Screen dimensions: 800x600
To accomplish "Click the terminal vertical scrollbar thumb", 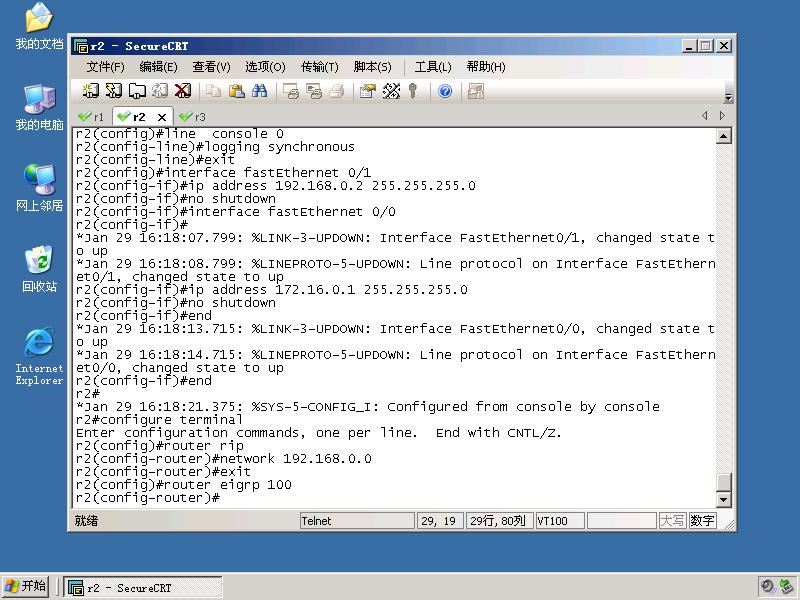I will click(723, 482).
